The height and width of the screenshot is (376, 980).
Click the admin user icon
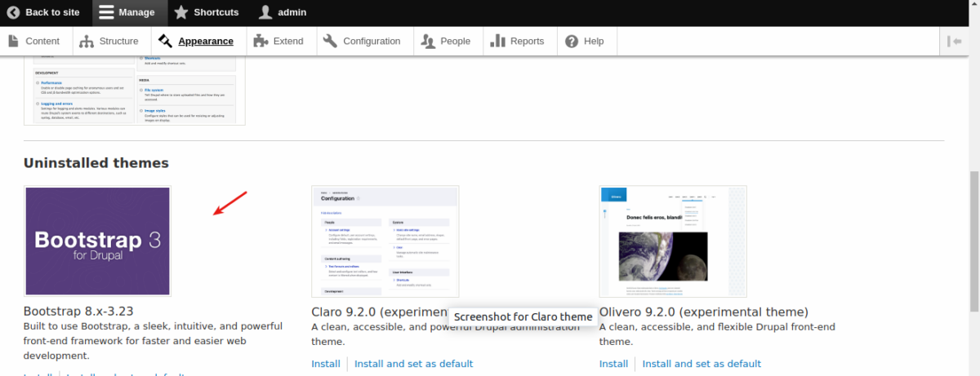pos(265,12)
